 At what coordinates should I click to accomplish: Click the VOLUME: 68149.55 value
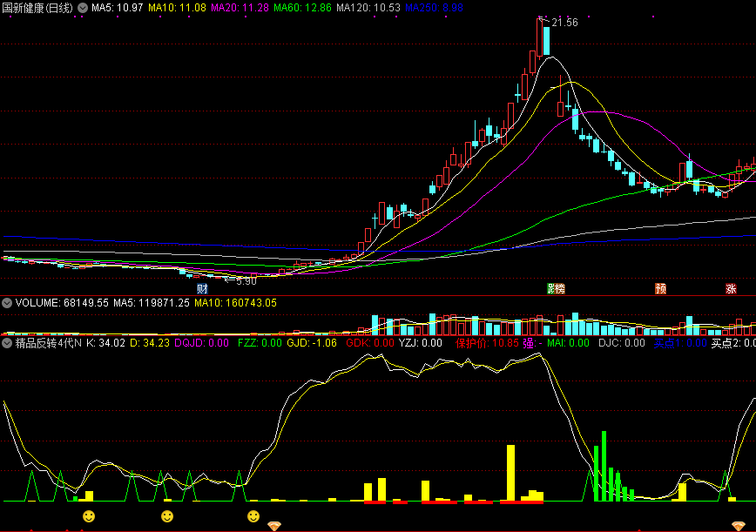62,303
